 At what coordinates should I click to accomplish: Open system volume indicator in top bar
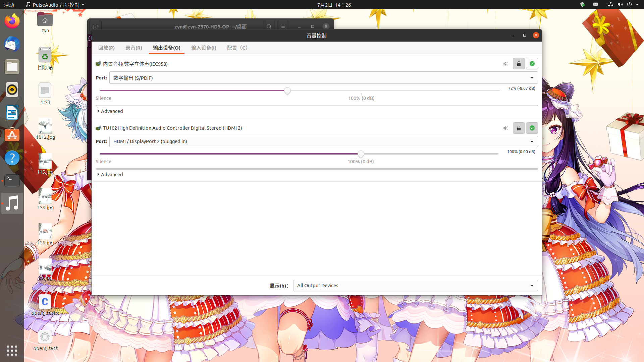coord(620,5)
